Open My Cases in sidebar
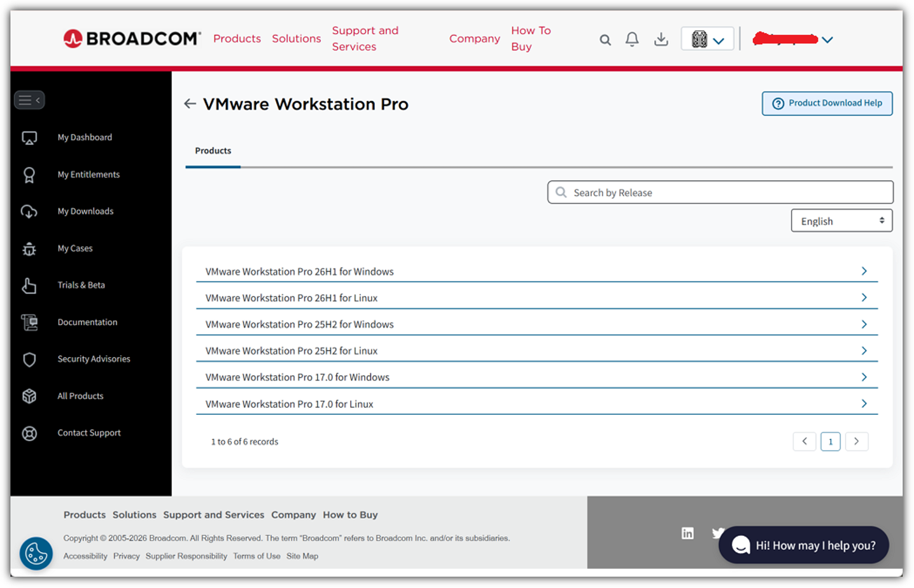 (x=75, y=248)
